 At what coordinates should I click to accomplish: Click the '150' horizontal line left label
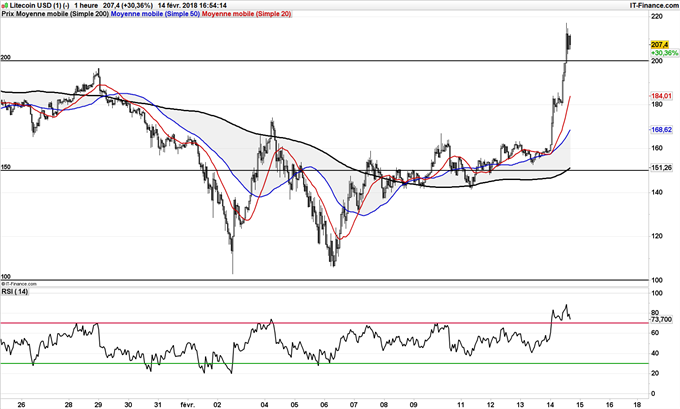pyautogui.click(x=6, y=167)
